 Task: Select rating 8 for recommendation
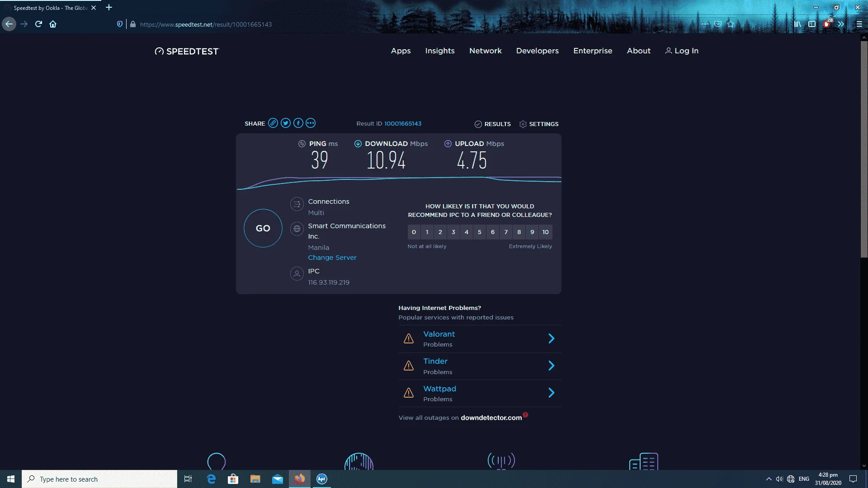tap(519, 232)
